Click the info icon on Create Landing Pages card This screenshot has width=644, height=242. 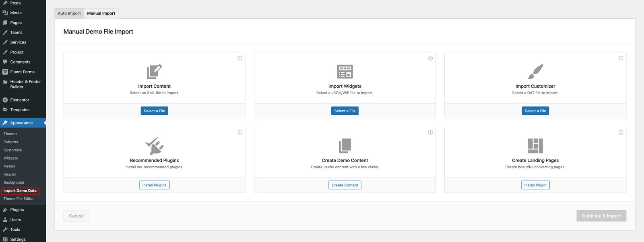coord(621,132)
